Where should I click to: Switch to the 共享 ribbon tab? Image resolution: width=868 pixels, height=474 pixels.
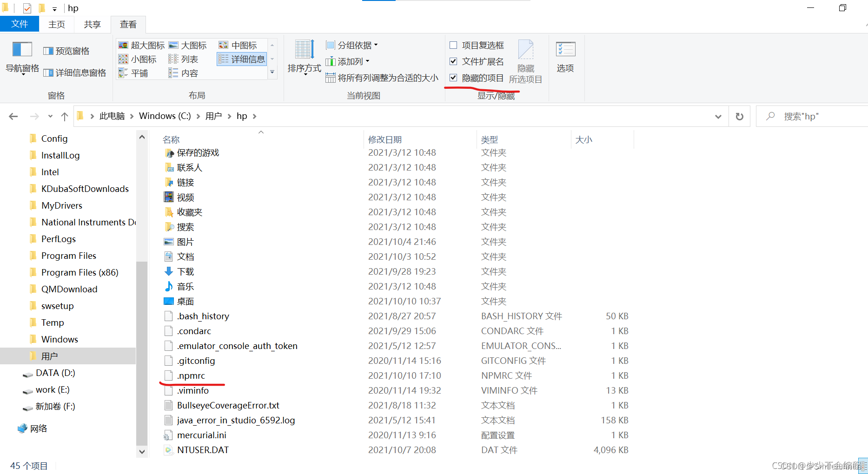click(x=92, y=24)
